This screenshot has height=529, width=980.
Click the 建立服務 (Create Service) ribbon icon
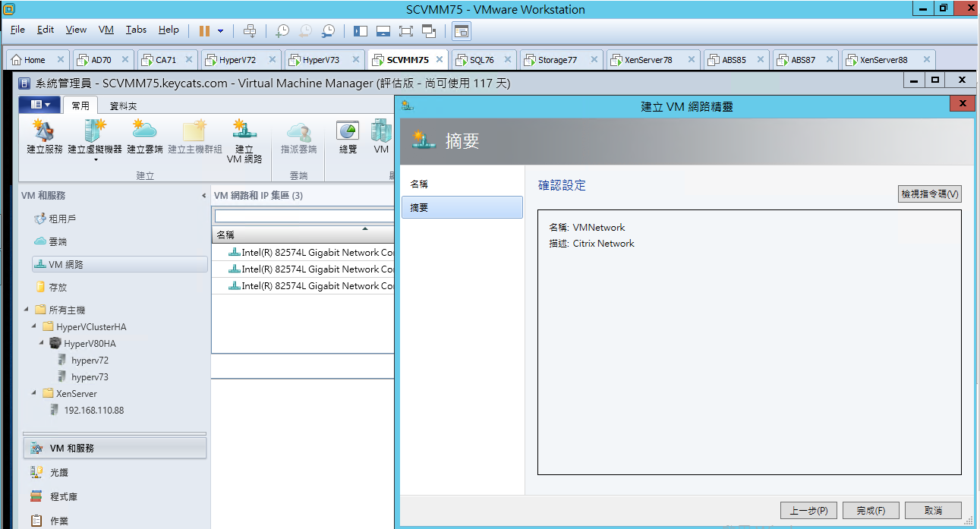click(45, 137)
